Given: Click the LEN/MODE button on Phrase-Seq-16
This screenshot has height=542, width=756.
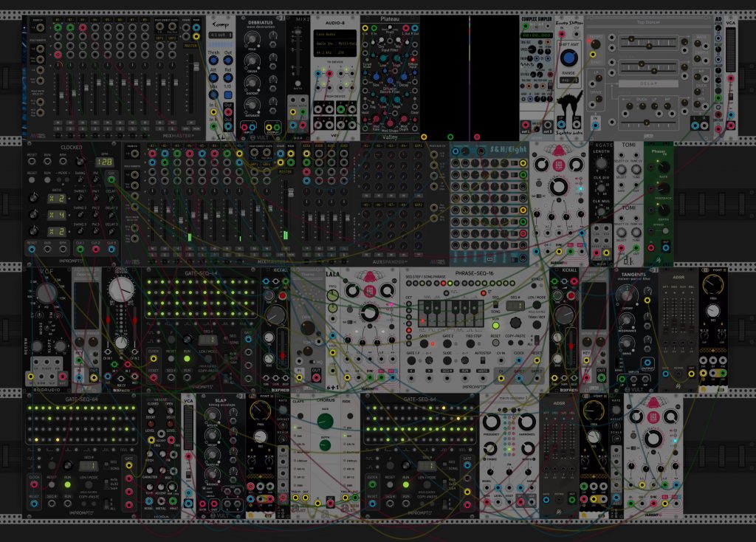Looking at the screenshot, I should click(x=537, y=305).
